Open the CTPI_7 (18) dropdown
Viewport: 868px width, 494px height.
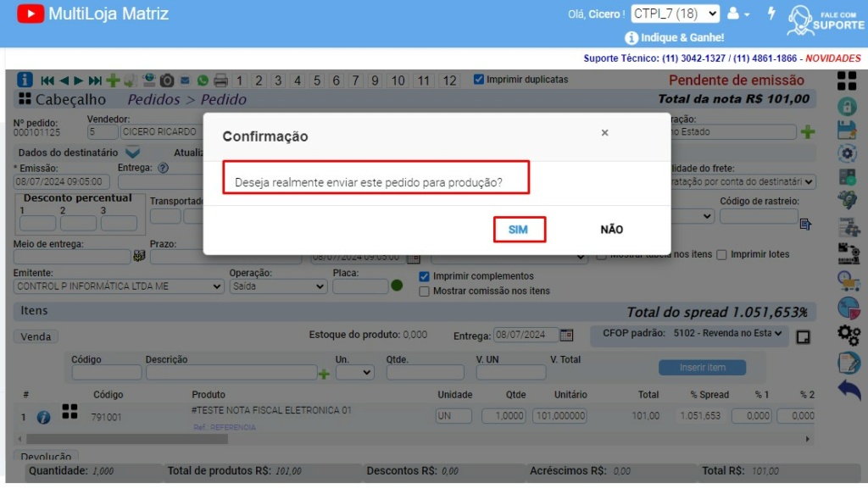coord(675,14)
